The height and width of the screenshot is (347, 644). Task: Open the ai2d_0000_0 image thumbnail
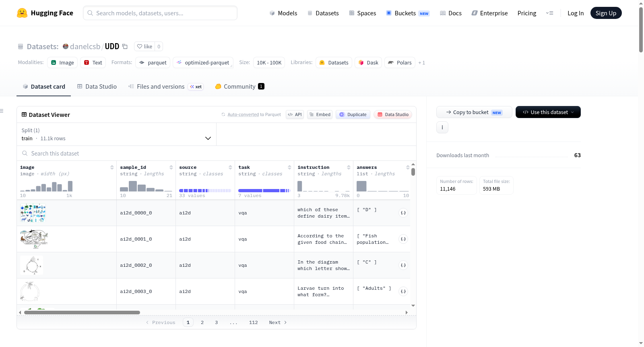click(33, 213)
